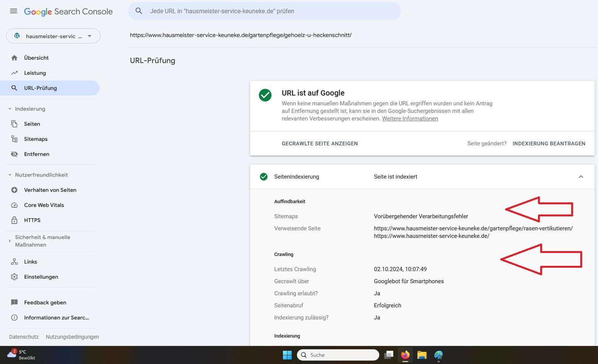Open the Sitemaps menu entry
The image size is (598, 364).
click(36, 139)
